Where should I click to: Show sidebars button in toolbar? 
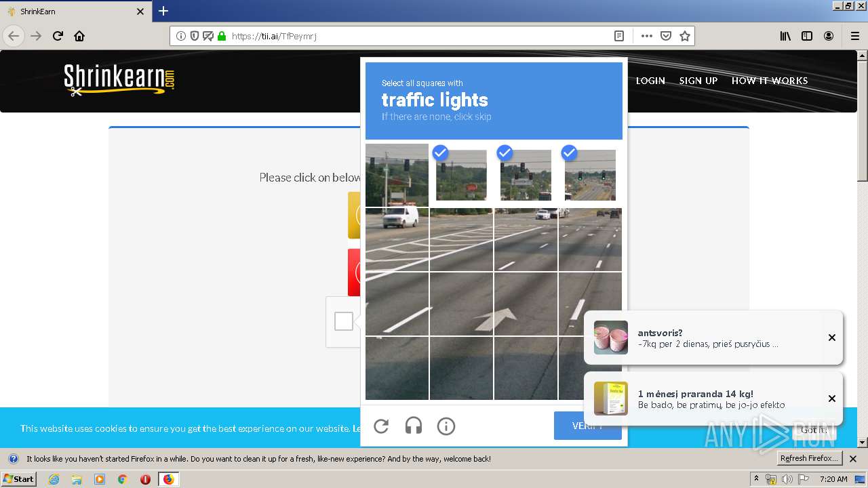(x=807, y=36)
